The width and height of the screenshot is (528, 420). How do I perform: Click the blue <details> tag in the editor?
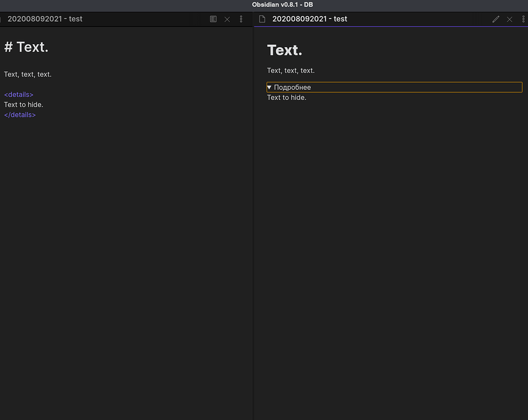(x=18, y=94)
